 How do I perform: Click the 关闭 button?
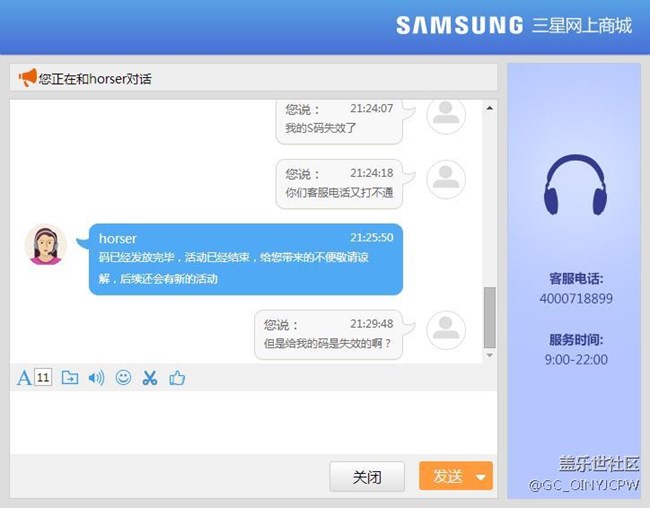367,476
